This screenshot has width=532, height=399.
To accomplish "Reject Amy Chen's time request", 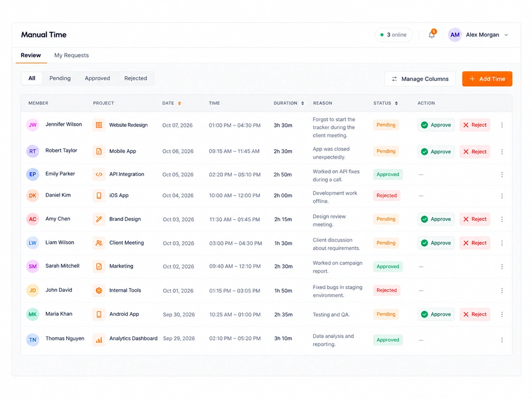I will (x=475, y=219).
